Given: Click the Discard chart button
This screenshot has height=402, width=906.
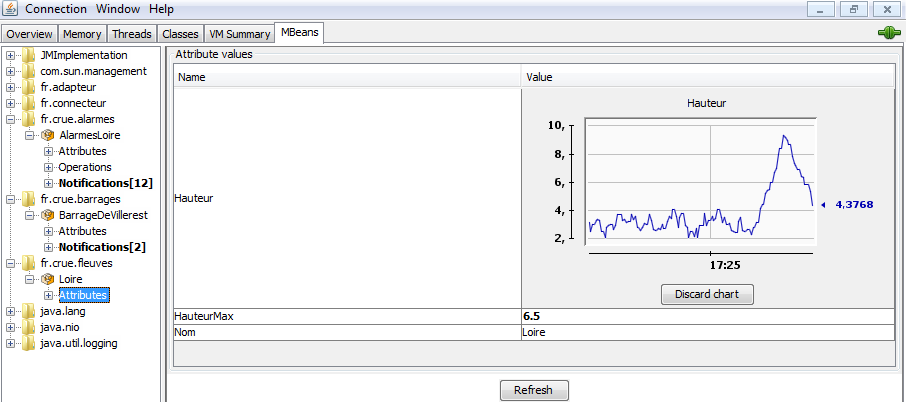Looking at the screenshot, I should pos(707,294).
